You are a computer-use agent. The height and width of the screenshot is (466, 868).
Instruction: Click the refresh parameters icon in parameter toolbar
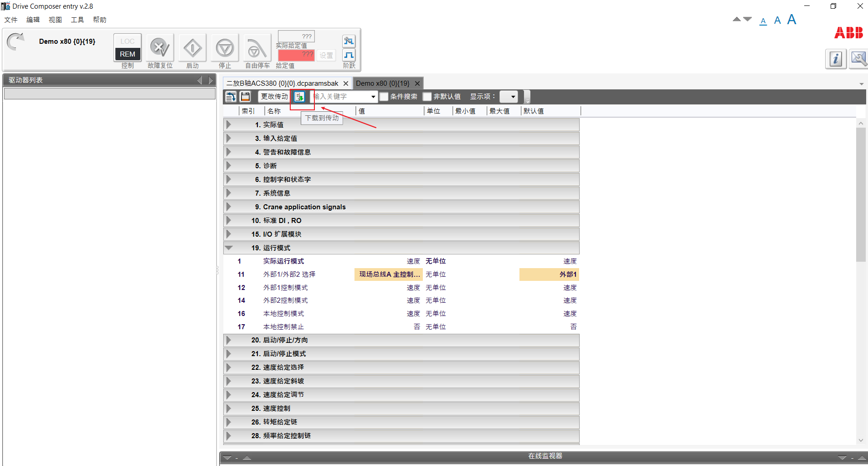pos(231,97)
